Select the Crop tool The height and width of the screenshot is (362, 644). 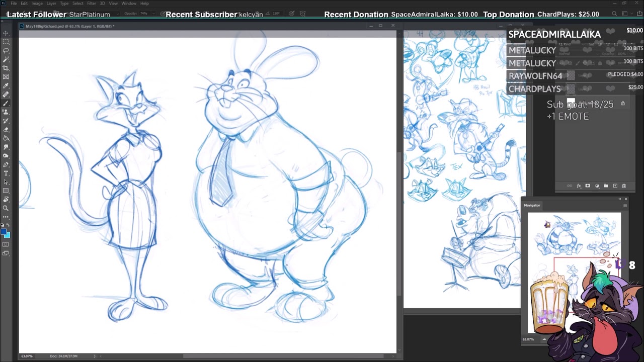pos(6,68)
